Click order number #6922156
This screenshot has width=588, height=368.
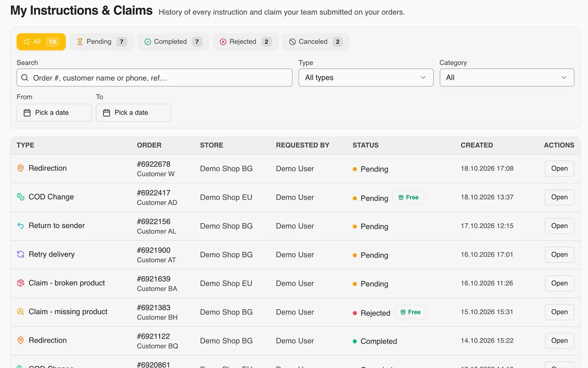point(154,221)
